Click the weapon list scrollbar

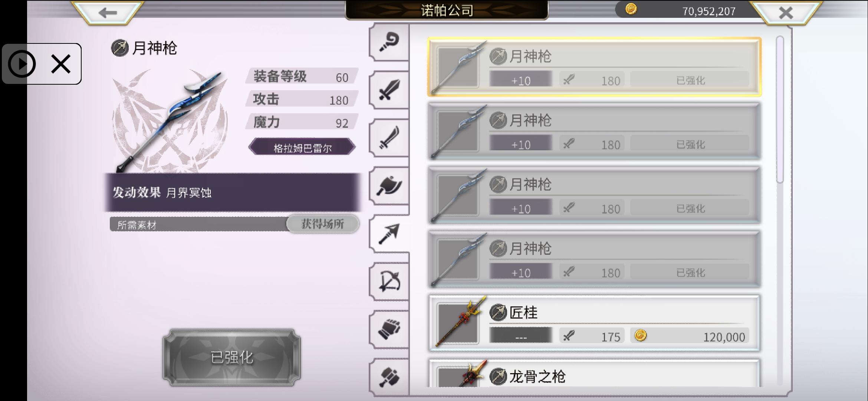(x=780, y=110)
